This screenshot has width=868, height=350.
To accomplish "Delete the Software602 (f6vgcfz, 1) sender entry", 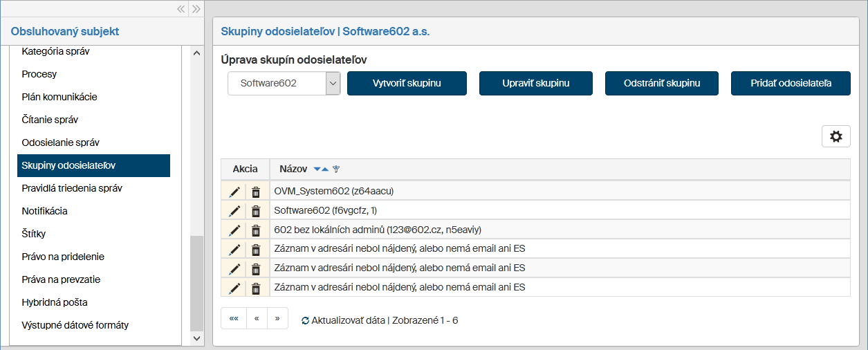I will (256, 211).
